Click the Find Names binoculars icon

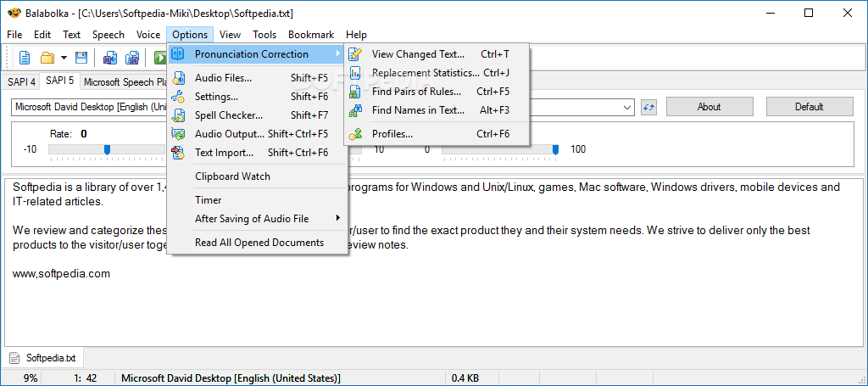click(x=355, y=110)
